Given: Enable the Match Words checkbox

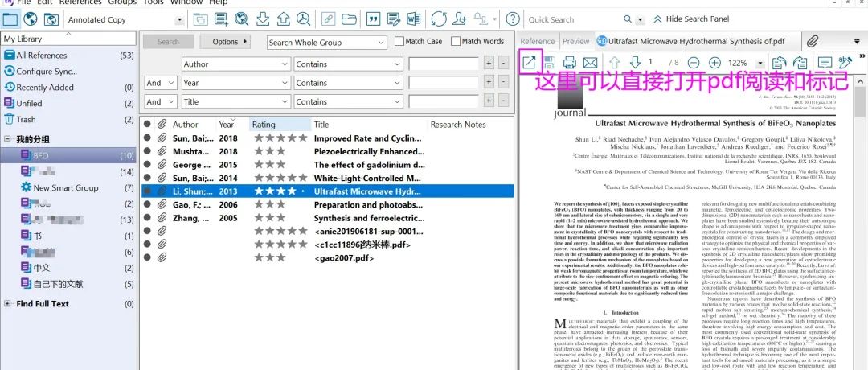Looking at the screenshot, I should (x=456, y=41).
